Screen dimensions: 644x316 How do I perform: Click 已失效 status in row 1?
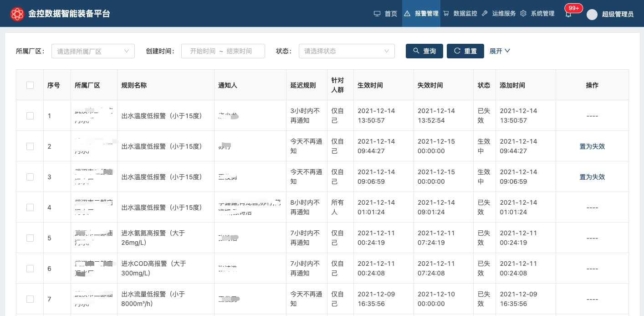pos(484,116)
